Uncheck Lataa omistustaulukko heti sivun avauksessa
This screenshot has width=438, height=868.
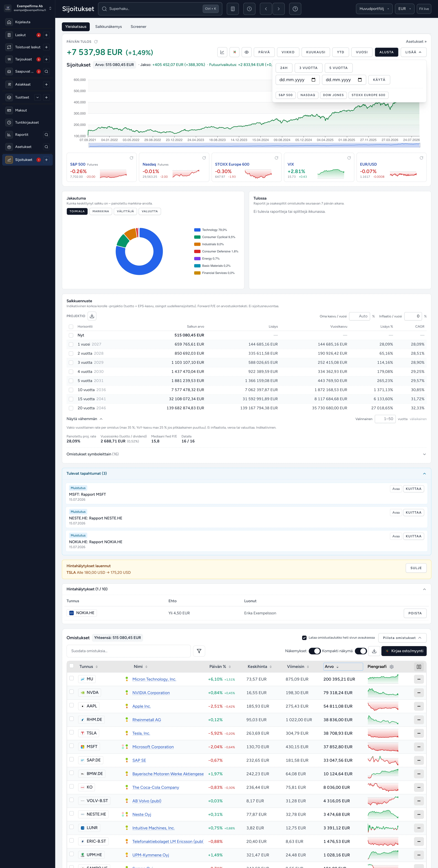pyautogui.click(x=304, y=638)
